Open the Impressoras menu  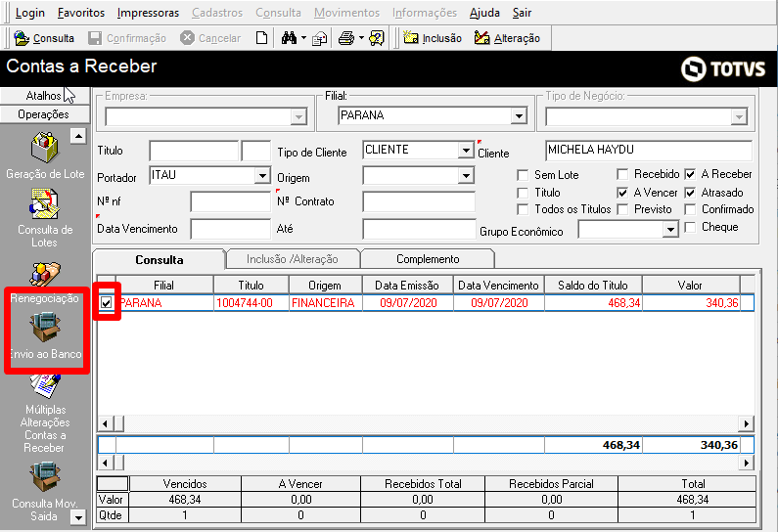(148, 13)
